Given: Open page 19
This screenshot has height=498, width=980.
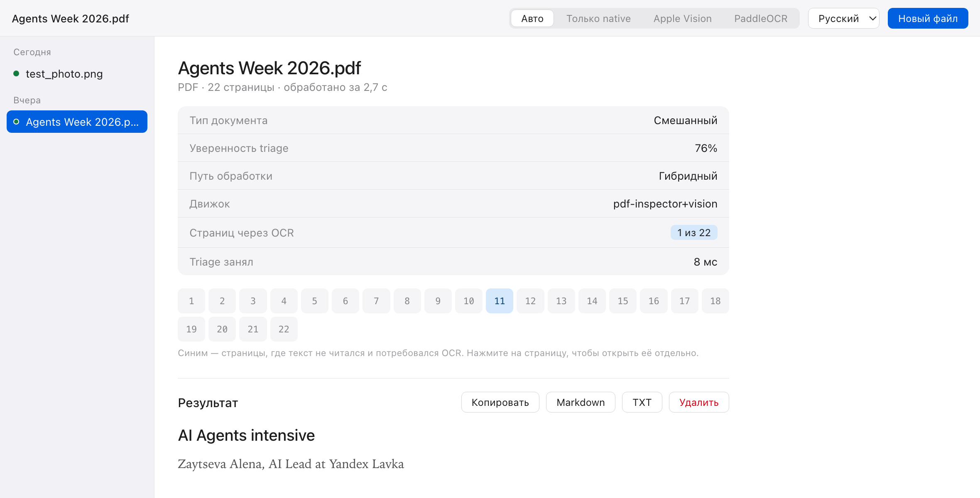Looking at the screenshot, I should coord(191,329).
